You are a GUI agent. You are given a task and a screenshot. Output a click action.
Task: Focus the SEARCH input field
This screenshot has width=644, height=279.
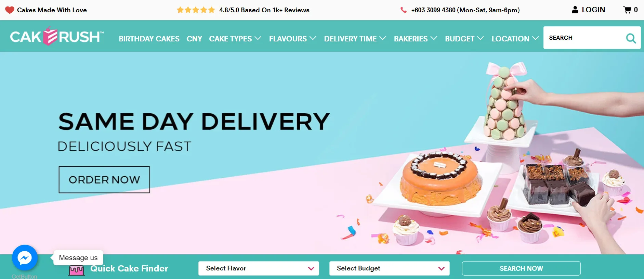coord(584,38)
